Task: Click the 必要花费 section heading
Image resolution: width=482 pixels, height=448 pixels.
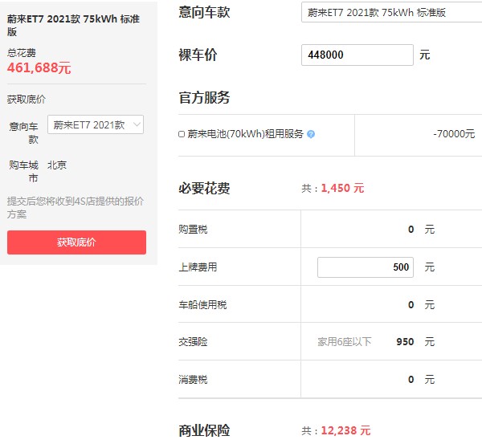Action: 204,188
